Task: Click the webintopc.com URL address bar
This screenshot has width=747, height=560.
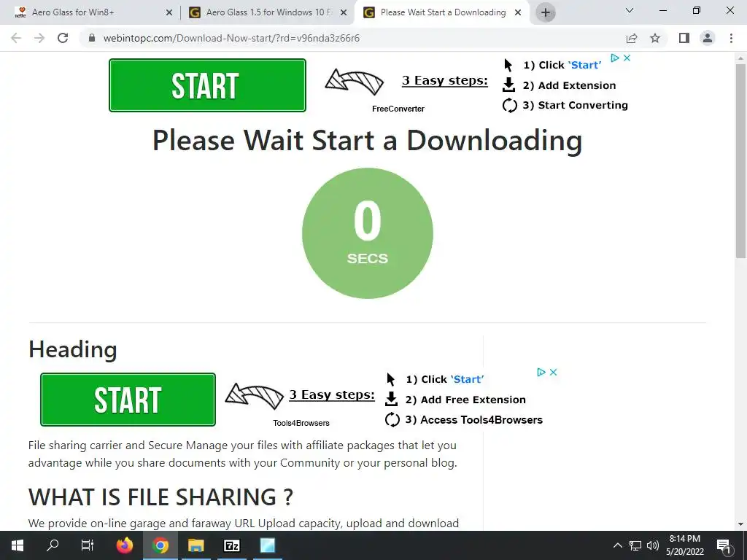Action: (x=231, y=38)
